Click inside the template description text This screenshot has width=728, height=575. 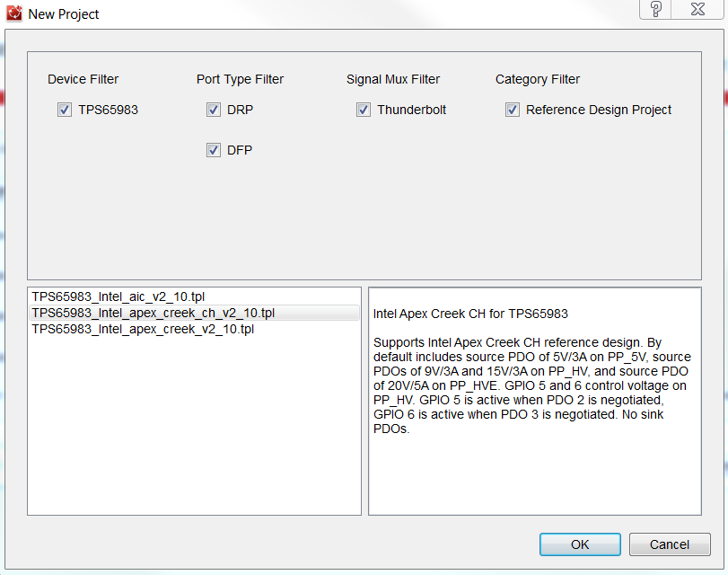coord(531,385)
